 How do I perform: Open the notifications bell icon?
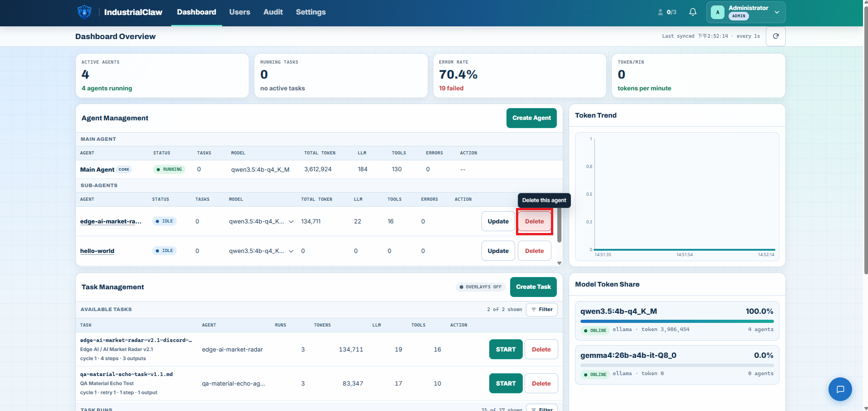coord(693,12)
